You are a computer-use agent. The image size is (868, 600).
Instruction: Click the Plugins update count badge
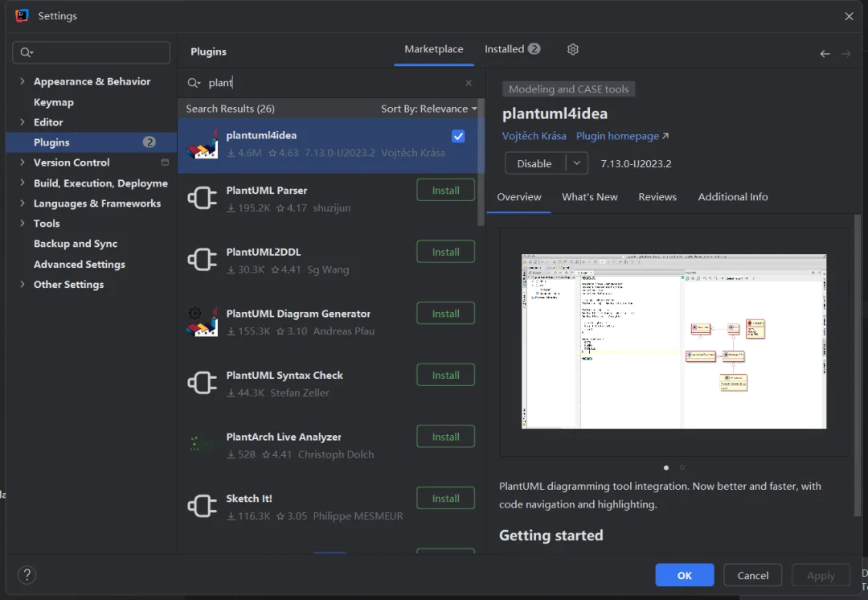[x=149, y=142]
